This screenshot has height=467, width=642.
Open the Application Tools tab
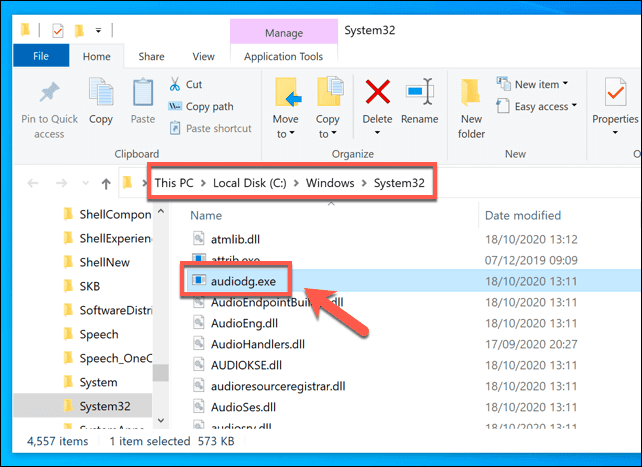[283, 56]
